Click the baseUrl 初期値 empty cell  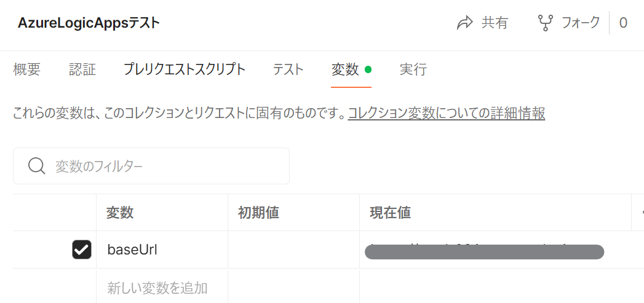[x=293, y=250]
